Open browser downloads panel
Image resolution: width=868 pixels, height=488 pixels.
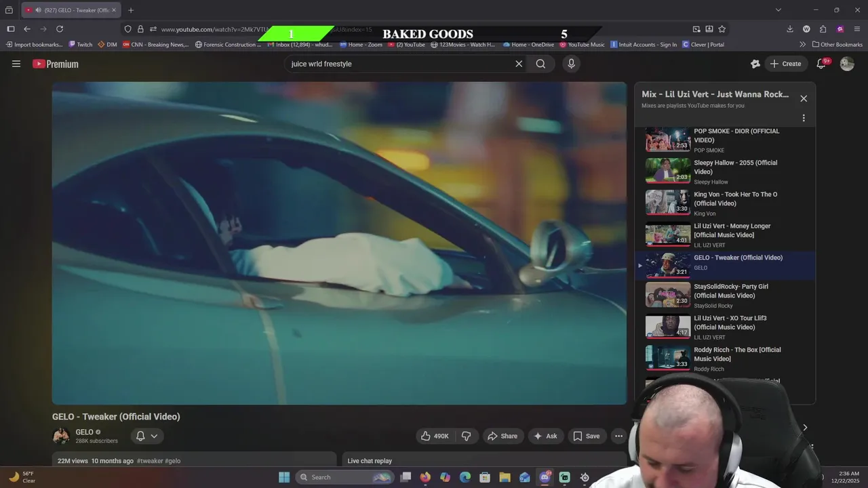[x=790, y=29]
